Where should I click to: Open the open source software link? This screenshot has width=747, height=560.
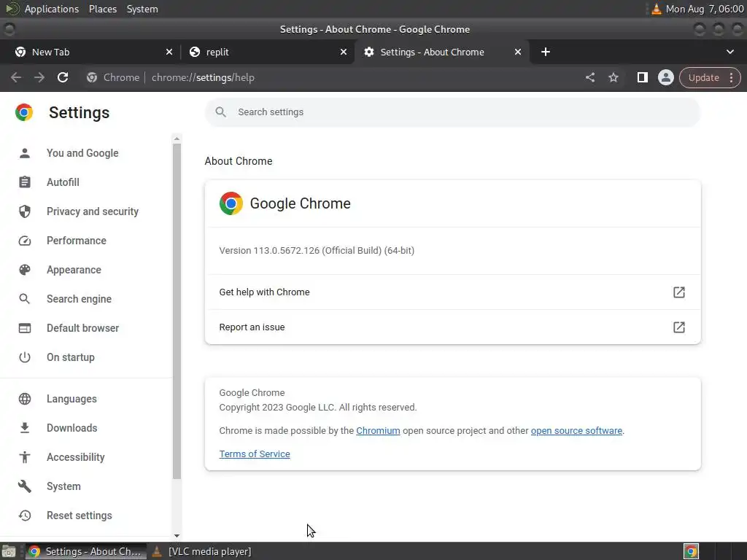[576, 430]
